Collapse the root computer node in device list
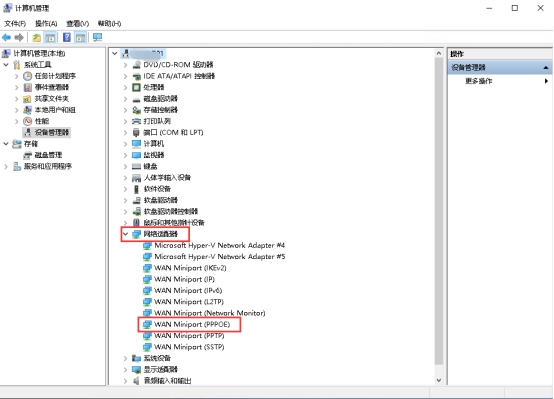554x399 pixels. tap(115, 53)
